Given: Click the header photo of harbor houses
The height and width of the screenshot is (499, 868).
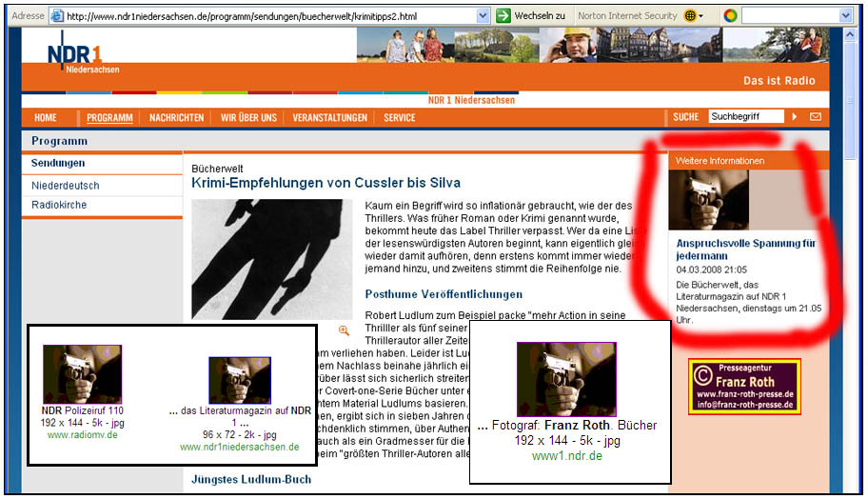Looking at the screenshot, I should (x=659, y=46).
